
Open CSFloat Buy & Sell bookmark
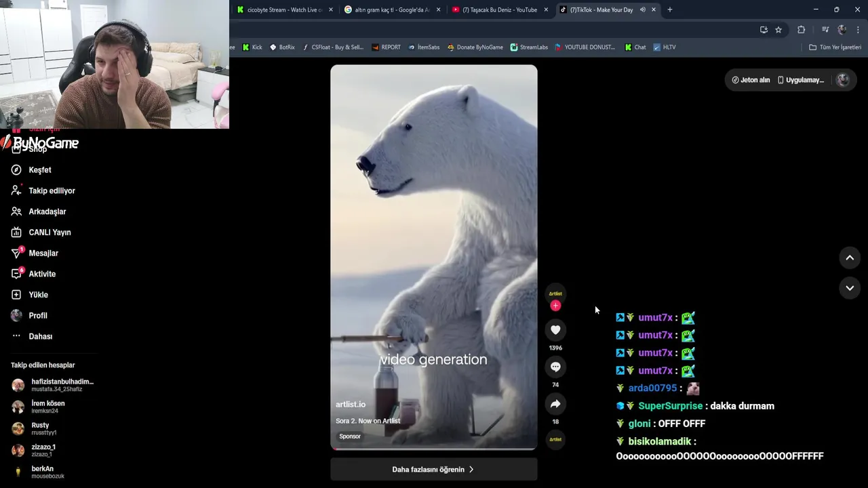(333, 47)
